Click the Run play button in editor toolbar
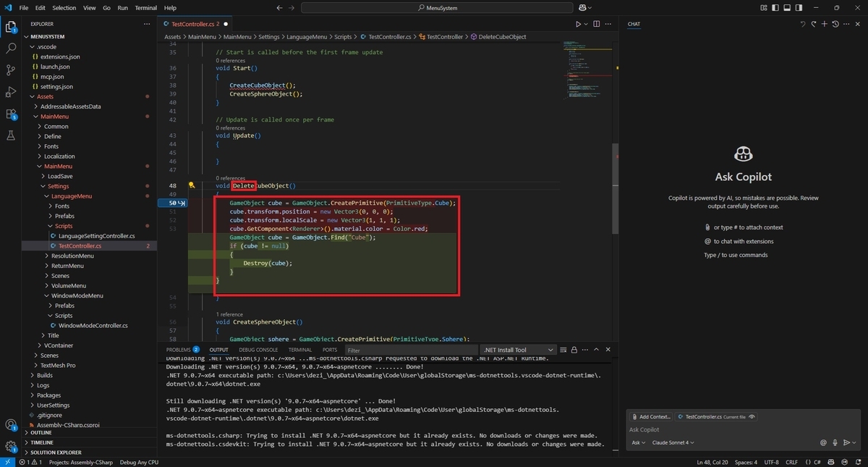868x467 pixels. [x=578, y=24]
